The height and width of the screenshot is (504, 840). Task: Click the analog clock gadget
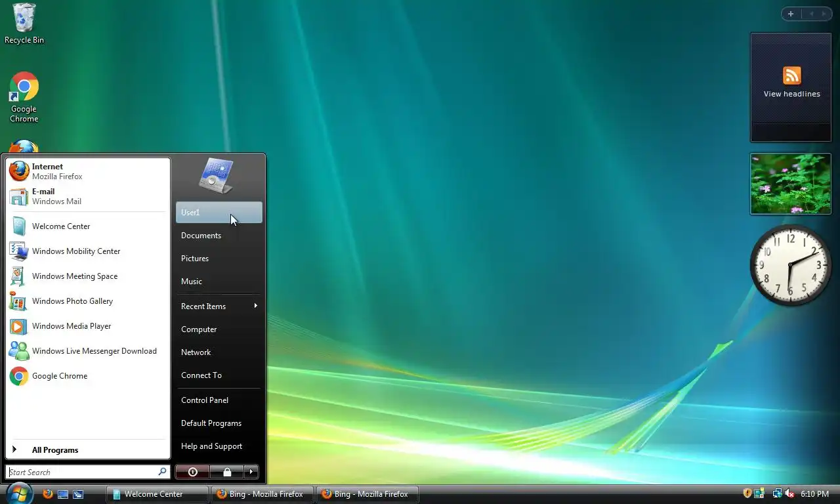coord(791,265)
